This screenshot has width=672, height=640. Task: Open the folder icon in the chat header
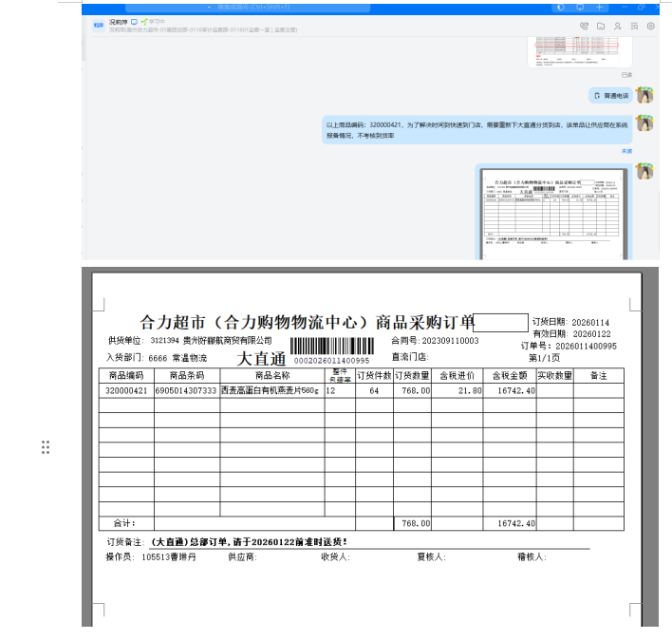[601, 27]
